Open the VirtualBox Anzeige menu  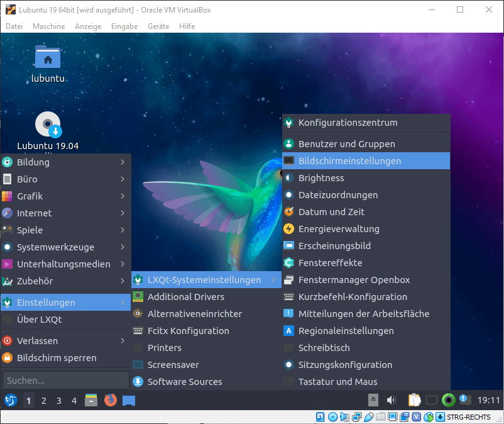tap(88, 26)
